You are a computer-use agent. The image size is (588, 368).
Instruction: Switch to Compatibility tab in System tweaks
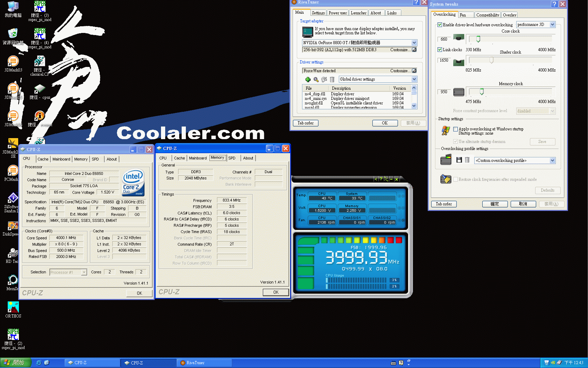(x=488, y=15)
